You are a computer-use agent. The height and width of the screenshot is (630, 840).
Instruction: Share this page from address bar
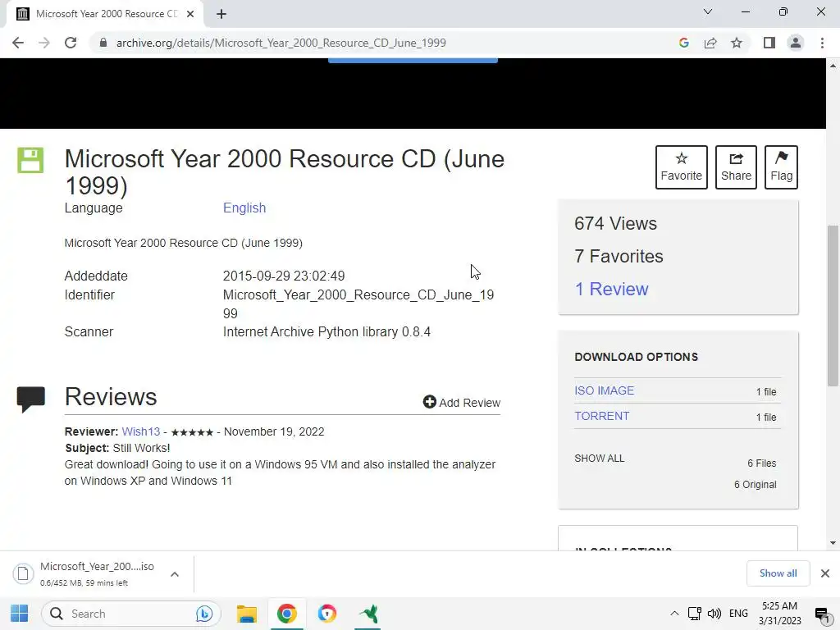pyautogui.click(x=710, y=43)
